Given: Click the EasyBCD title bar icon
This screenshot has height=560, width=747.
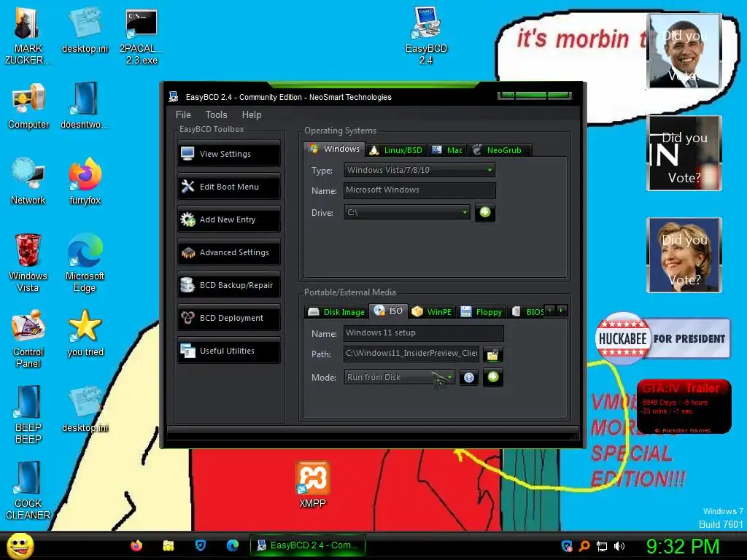Looking at the screenshot, I should pyautogui.click(x=174, y=97).
